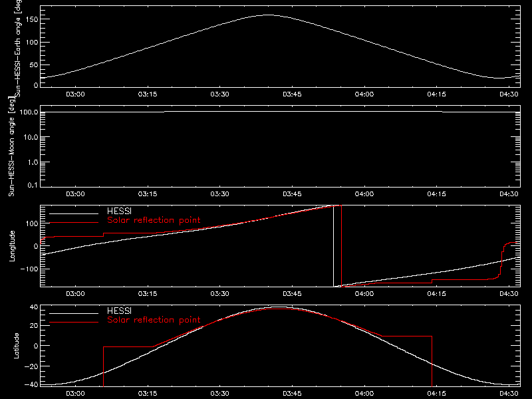Click the 20 tick on Latitude axis
Screen dimensions: 532x399
tap(34, 326)
